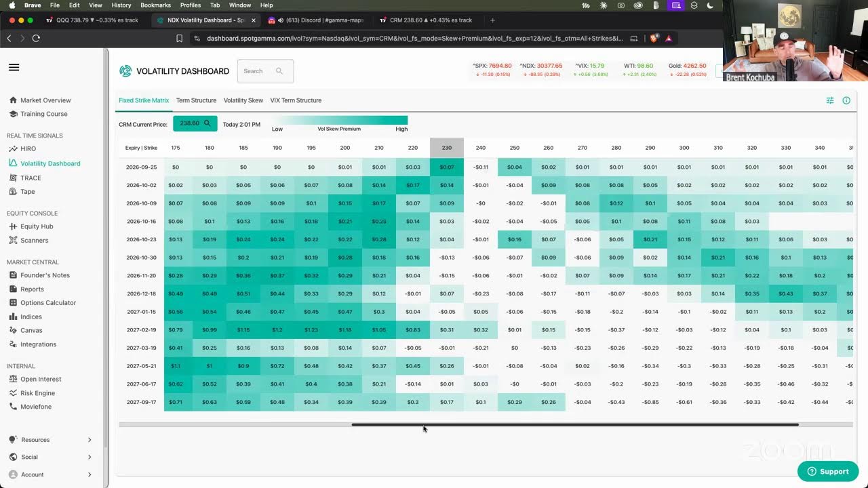Click the Indices bar chart icon

click(x=13, y=317)
